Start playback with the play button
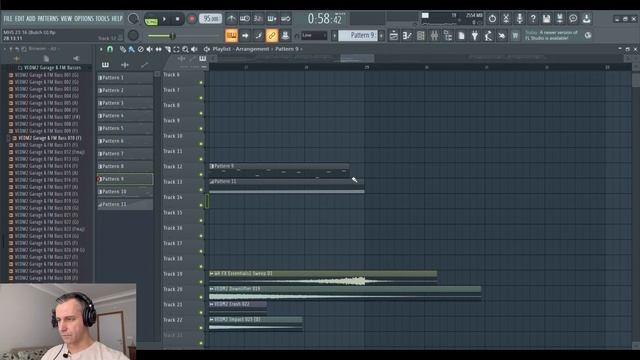This screenshot has width=640, height=360. [x=164, y=19]
